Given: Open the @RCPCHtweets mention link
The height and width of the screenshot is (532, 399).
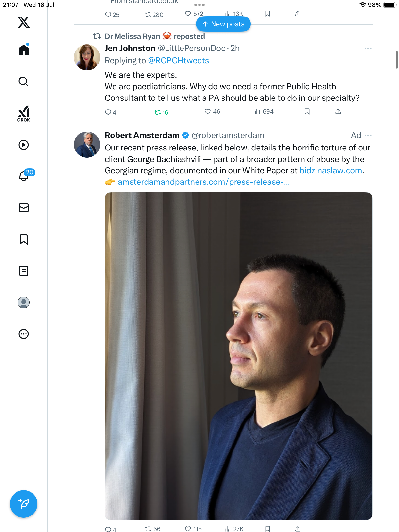Looking at the screenshot, I should click(x=178, y=61).
